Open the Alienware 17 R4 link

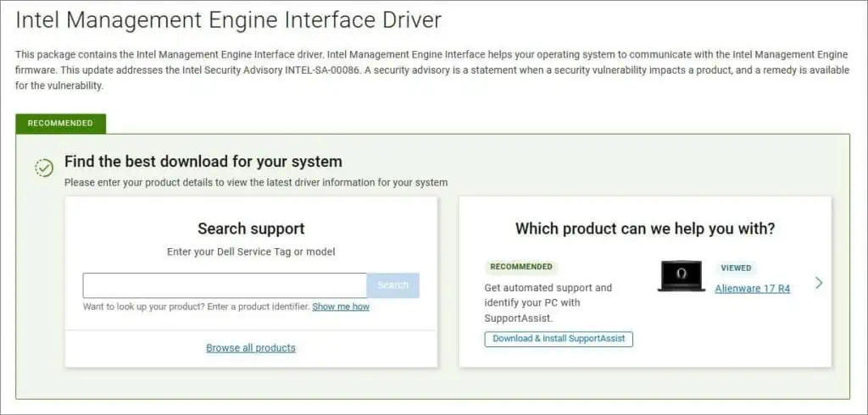(752, 289)
